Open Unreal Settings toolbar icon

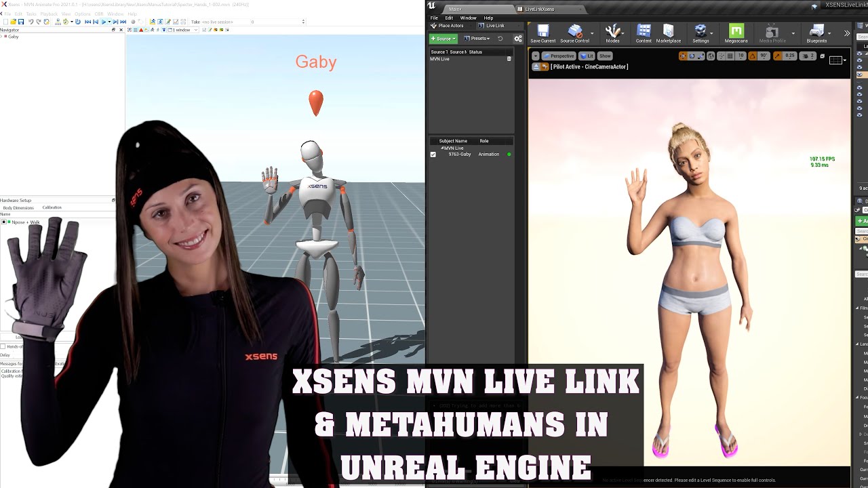(701, 33)
